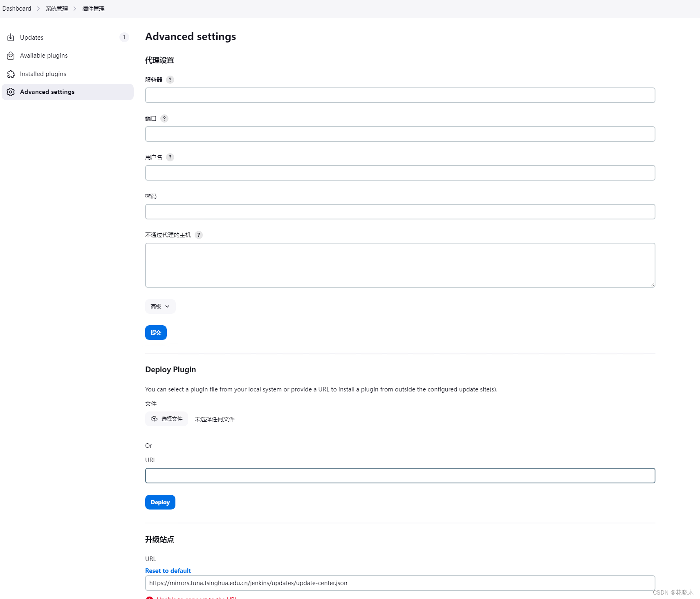Open help for 用户名 field
The width and height of the screenshot is (700, 599).
tap(170, 157)
